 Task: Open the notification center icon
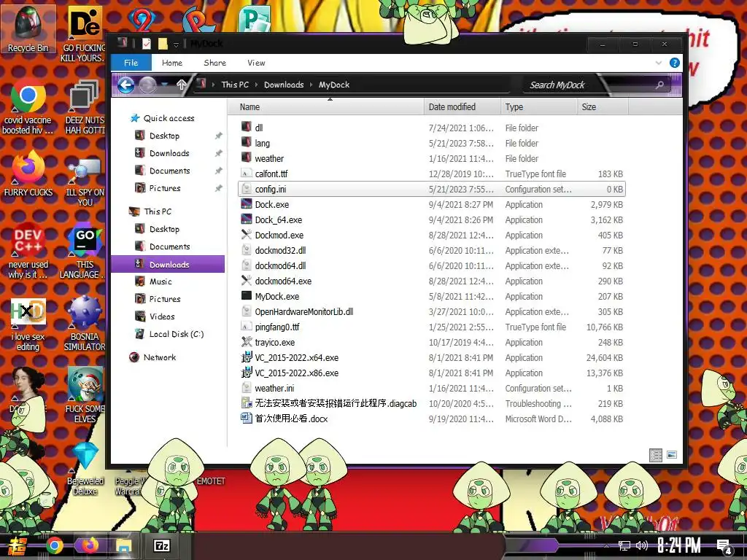(x=724, y=547)
